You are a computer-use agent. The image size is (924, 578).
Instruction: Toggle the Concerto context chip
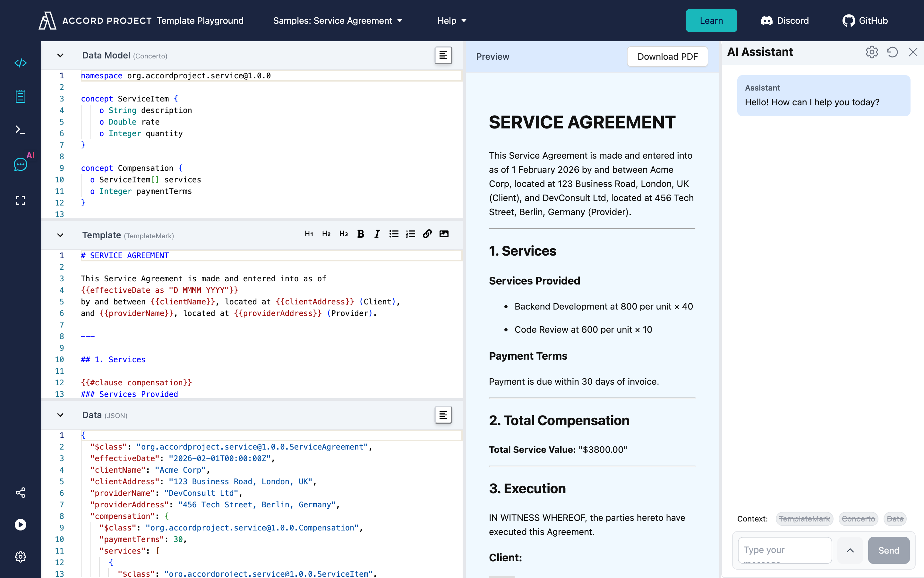tap(858, 519)
